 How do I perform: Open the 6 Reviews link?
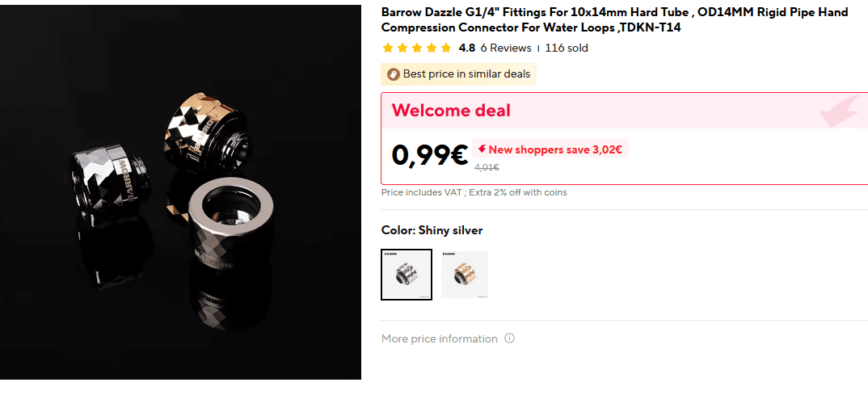click(506, 48)
